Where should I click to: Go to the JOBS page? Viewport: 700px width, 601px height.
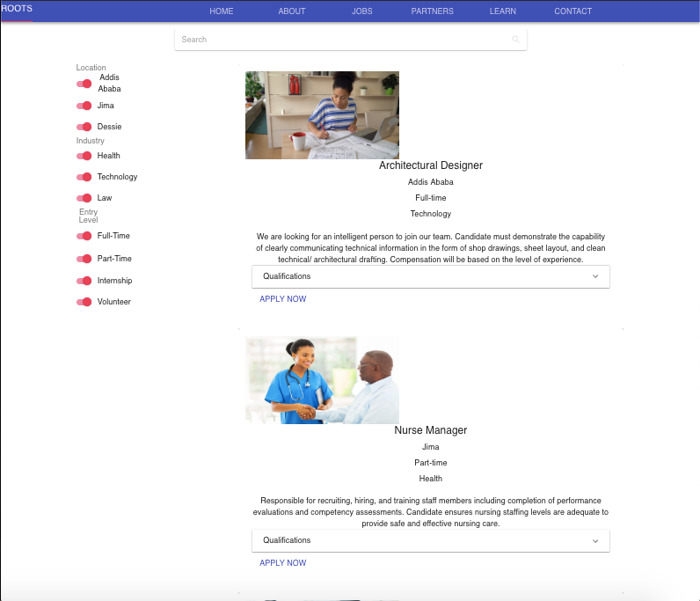pyautogui.click(x=362, y=11)
